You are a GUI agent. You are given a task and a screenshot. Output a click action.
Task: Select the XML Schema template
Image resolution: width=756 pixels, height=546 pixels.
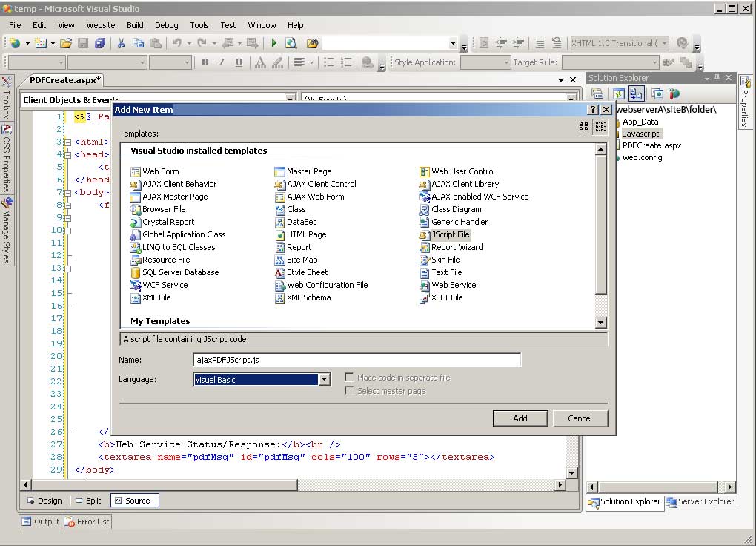[303, 298]
